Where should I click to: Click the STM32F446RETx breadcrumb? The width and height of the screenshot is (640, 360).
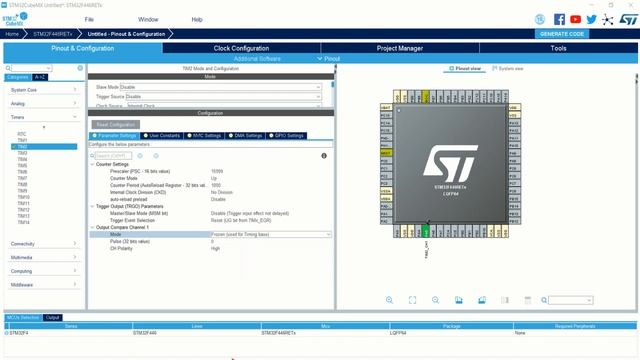[x=53, y=34]
